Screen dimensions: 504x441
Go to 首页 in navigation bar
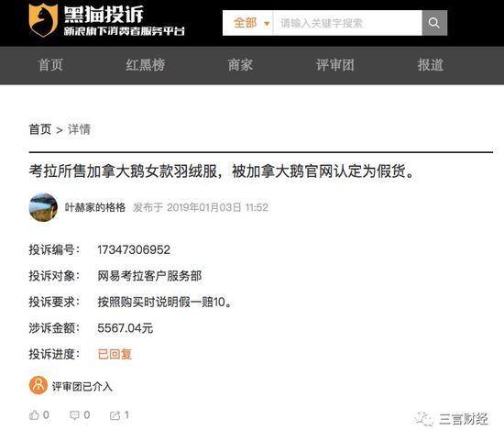click(50, 65)
